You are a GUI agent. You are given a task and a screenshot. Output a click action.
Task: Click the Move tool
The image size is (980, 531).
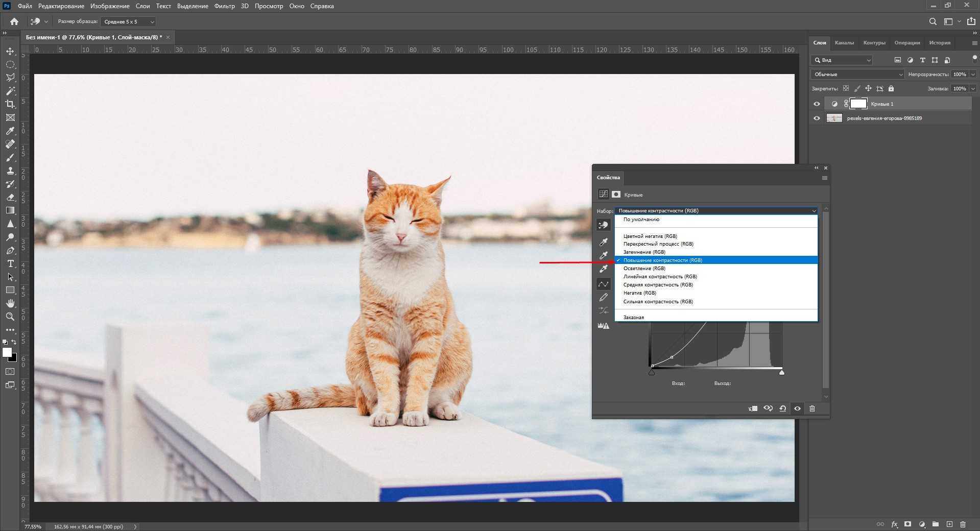click(10, 51)
